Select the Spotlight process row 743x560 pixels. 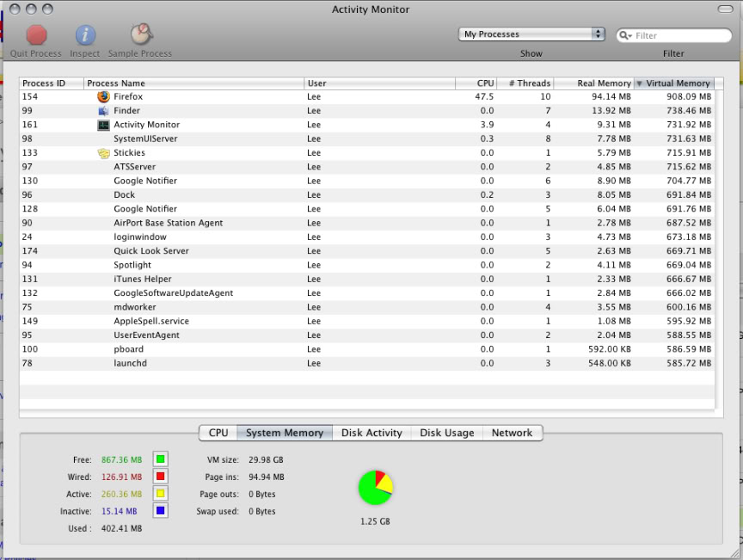pos(366,265)
